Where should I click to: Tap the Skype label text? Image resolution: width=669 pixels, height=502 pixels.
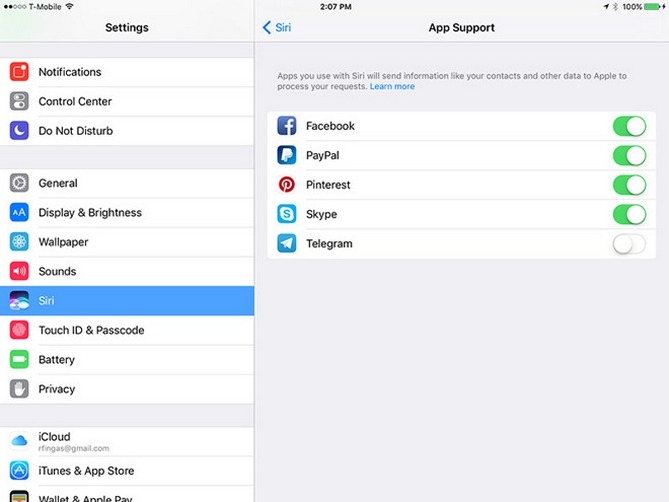point(321,214)
